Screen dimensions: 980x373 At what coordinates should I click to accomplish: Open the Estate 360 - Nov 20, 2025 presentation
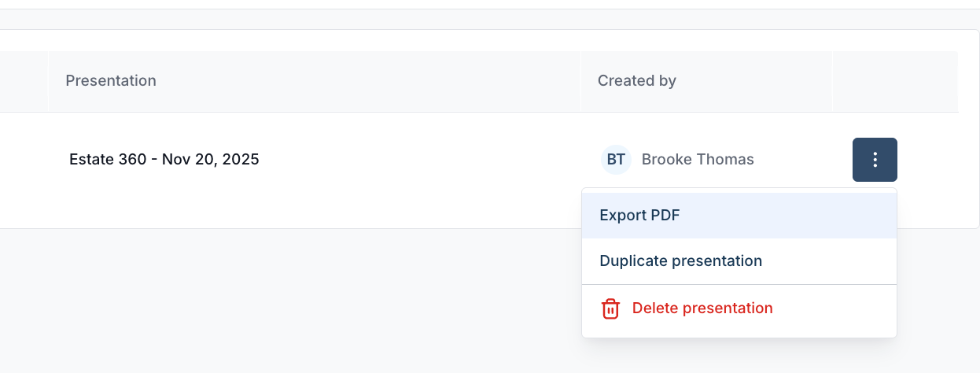(x=164, y=160)
